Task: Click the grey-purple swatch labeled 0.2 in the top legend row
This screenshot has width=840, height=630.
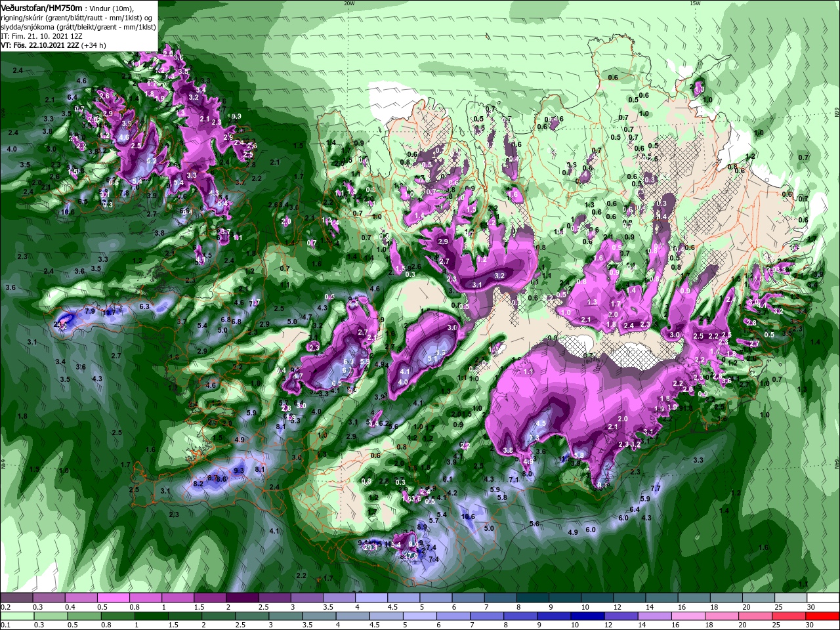Action: (16, 598)
